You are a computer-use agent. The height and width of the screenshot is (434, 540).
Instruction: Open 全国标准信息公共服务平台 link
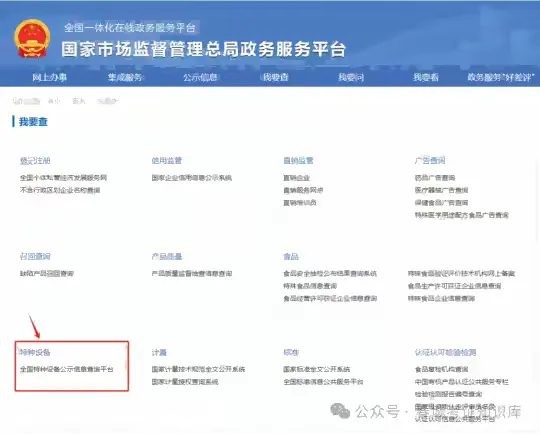click(x=323, y=382)
